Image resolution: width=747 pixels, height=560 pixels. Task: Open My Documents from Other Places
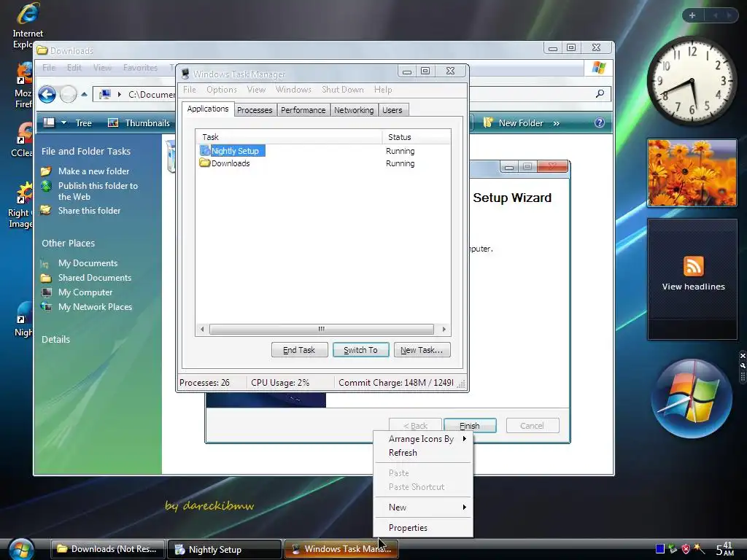88,262
